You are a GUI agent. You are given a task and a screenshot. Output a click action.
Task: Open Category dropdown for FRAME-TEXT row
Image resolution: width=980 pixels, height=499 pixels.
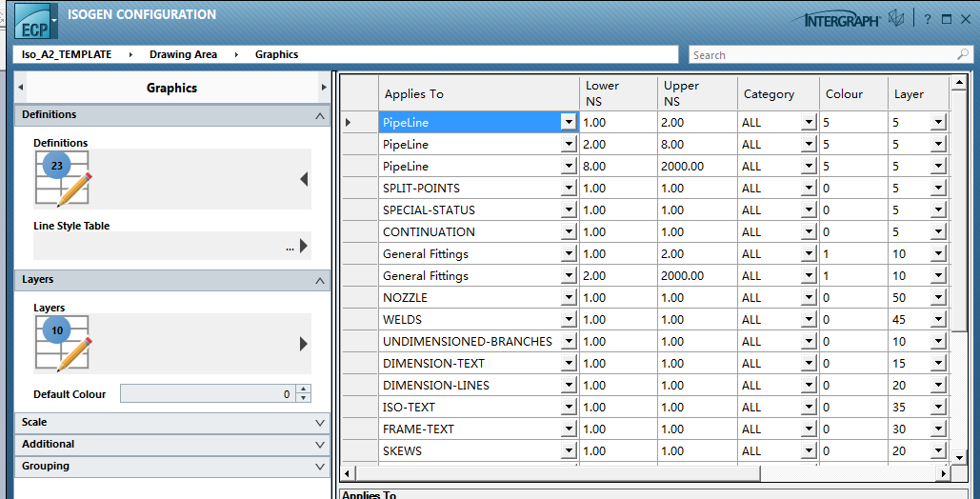tap(809, 429)
